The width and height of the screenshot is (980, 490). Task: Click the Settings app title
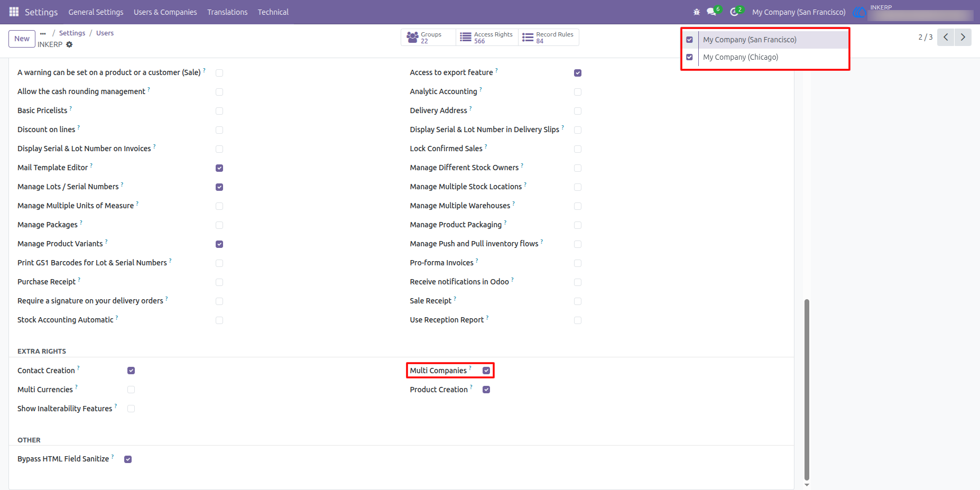tap(41, 12)
